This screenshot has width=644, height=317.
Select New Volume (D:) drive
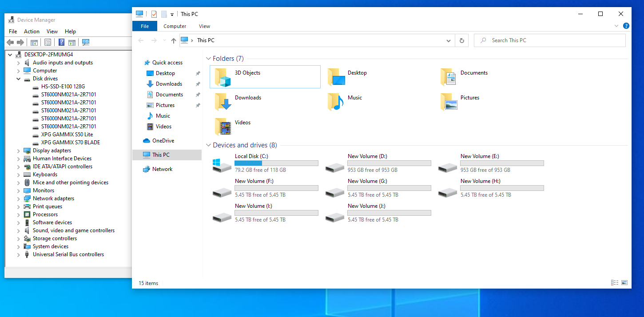(x=378, y=163)
